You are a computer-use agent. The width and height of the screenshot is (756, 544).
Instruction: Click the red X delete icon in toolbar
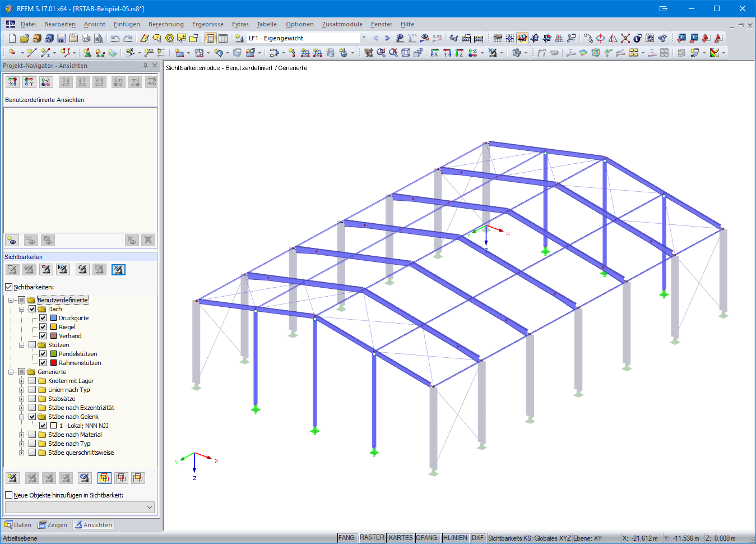625,38
